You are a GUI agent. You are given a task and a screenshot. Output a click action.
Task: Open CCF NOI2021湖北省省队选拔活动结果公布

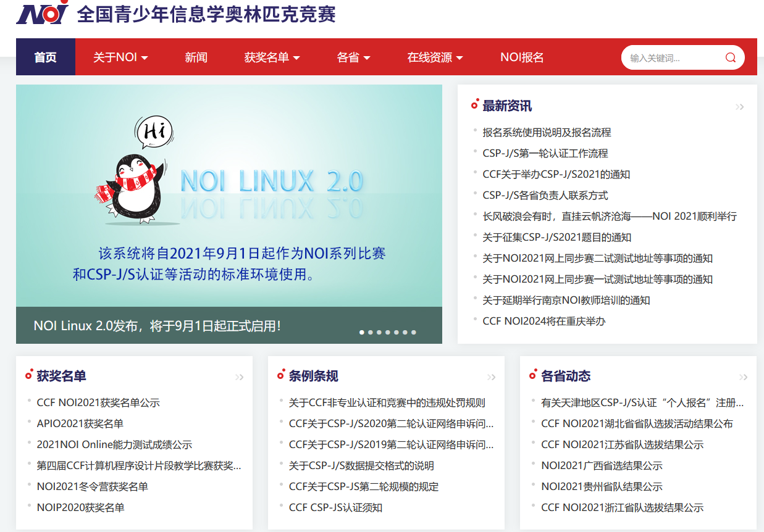pos(637,424)
